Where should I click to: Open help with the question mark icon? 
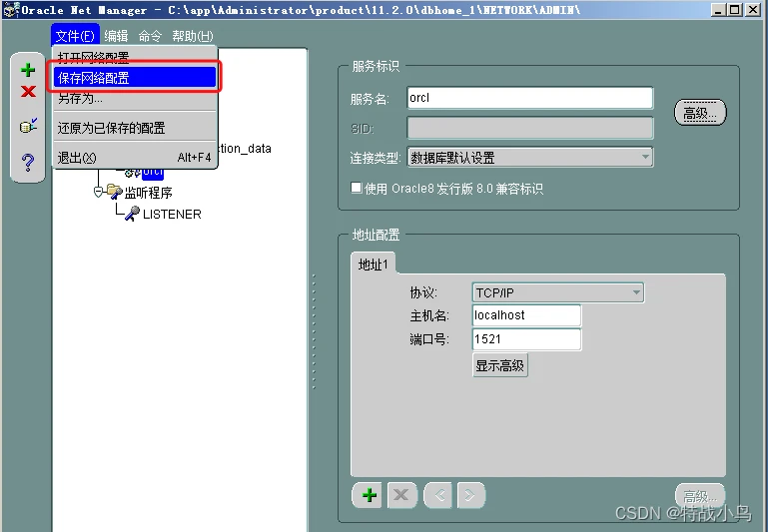28,162
